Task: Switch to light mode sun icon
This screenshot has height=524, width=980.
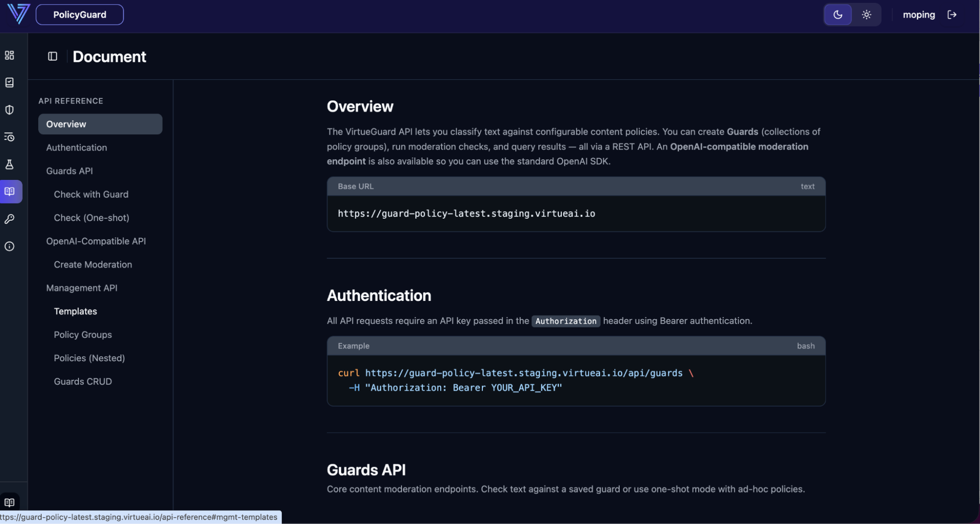Action: click(866, 15)
